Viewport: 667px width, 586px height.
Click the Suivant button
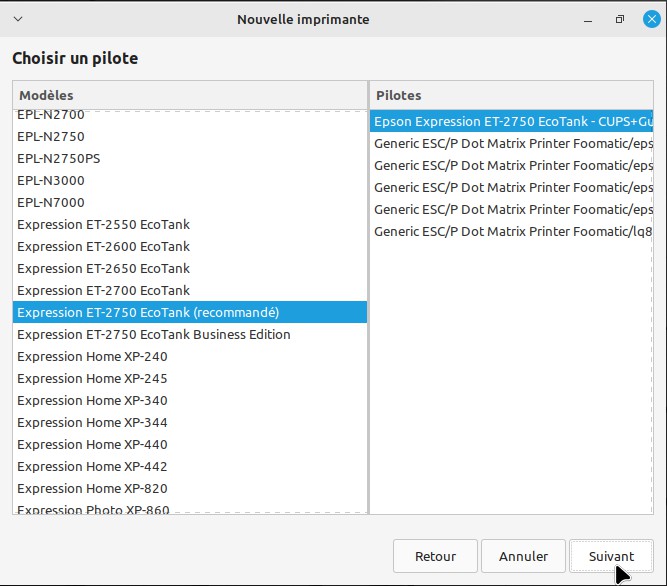pos(611,556)
